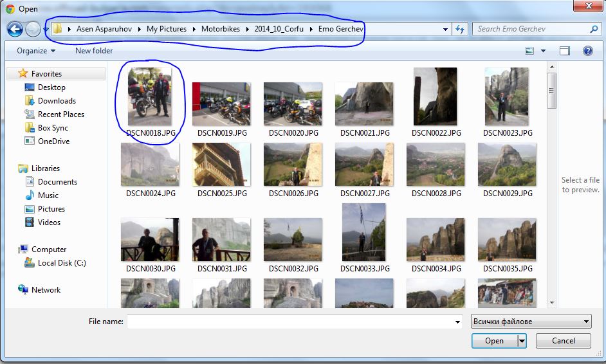The height and width of the screenshot is (364, 606).
Task: Expand arrow after Motorbikes breadcrumb
Action: [x=247, y=29]
